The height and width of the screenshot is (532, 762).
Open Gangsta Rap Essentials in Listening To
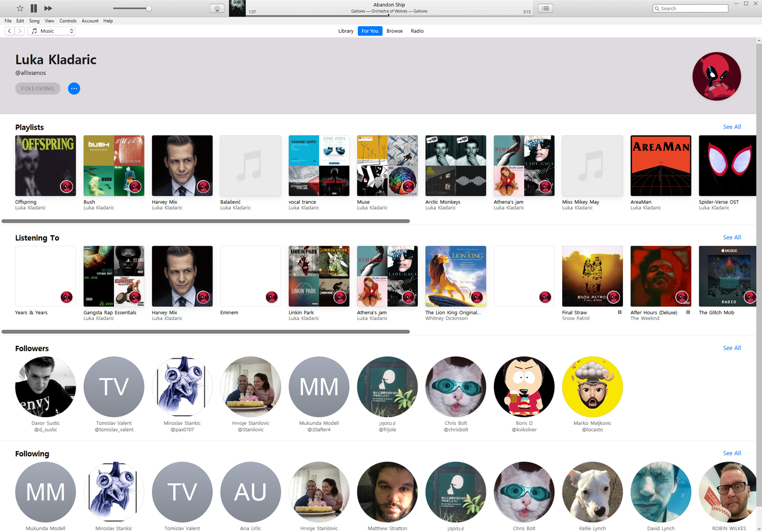click(114, 276)
